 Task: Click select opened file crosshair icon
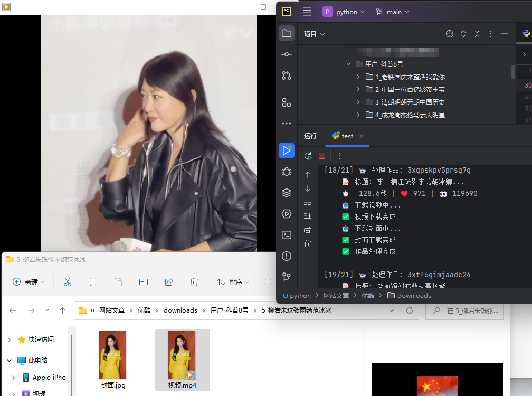click(450, 34)
